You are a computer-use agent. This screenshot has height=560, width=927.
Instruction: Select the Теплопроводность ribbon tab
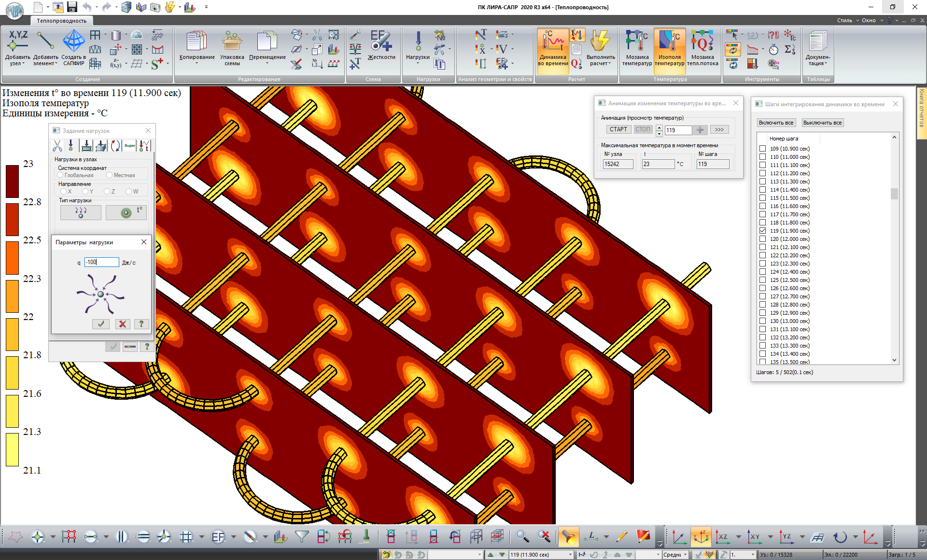(62, 21)
